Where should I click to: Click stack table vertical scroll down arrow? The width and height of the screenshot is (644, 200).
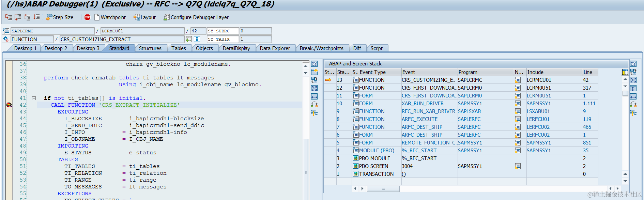(x=625, y=181)
